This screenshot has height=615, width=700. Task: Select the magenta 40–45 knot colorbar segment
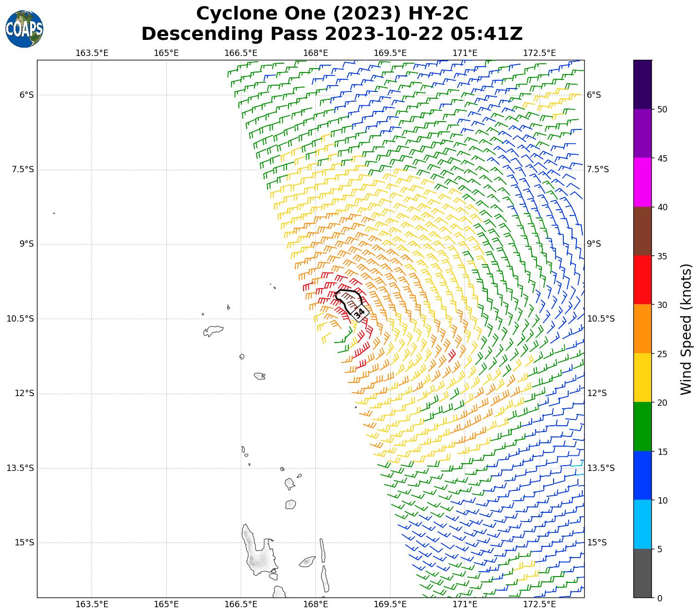point(642,182)
